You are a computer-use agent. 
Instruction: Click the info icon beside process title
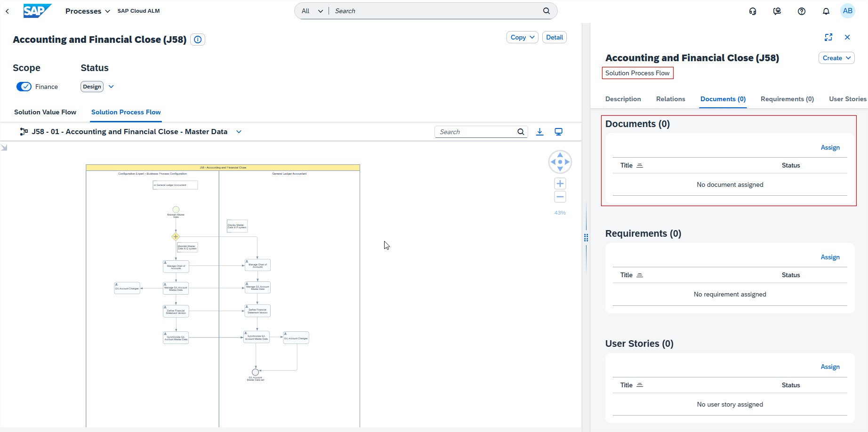[x=198, y=40]
